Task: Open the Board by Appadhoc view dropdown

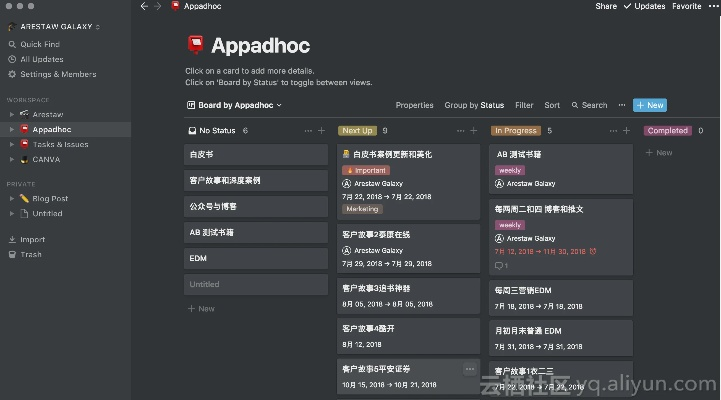Action: click(x=235, y=105)
